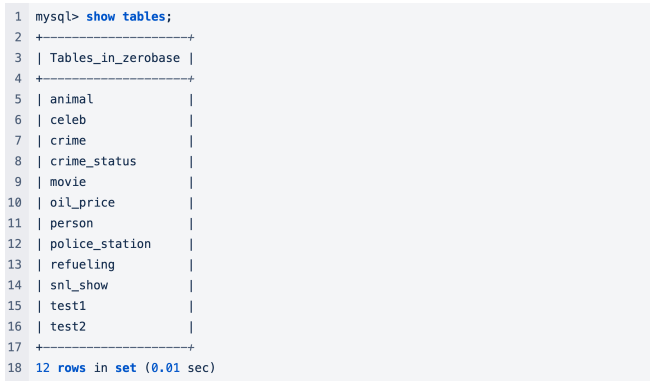The image size is (657, 387).
Task: Click the 'celeb' table row
Action: [x=68, y=120]
